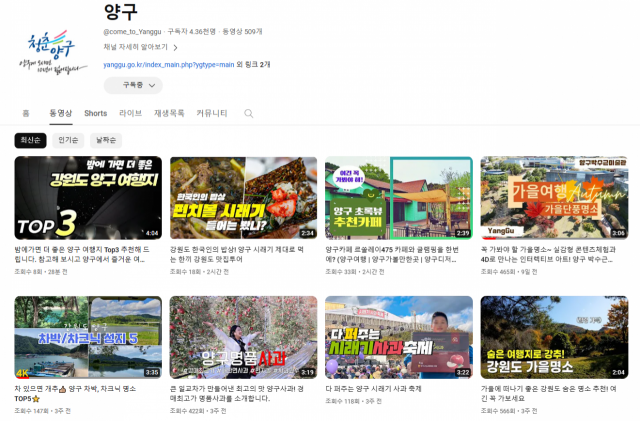This screenshot has width=640, height=421.
Task: Switch to the 홈 tab
Action: [x=26, y=114]
